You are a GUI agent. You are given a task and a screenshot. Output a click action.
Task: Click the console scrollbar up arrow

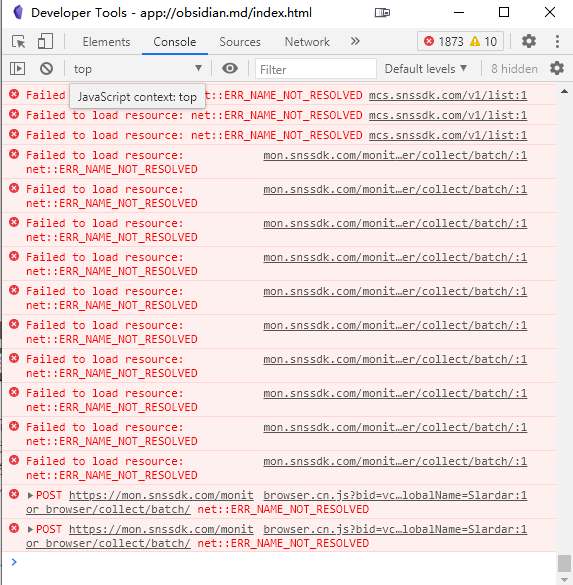564,91
